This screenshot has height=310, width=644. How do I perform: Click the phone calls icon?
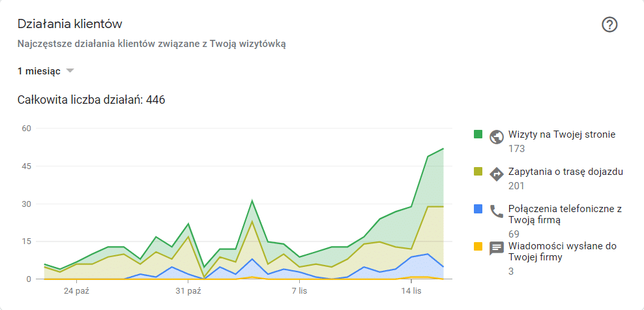point(497,211)
